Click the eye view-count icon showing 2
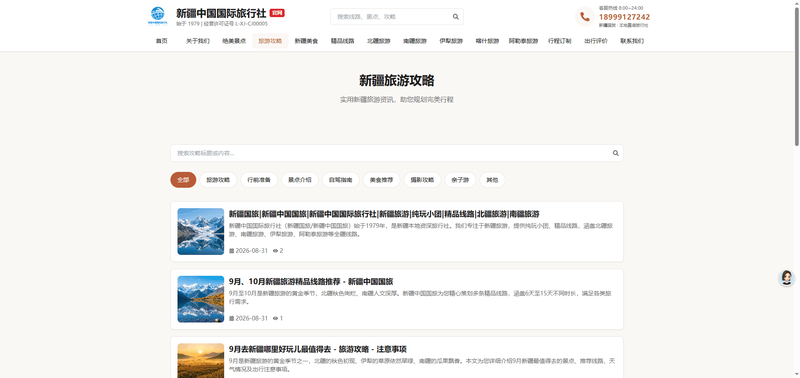This screenshot has height=378, width=800. pyautogui.click(x=276, y=251)
